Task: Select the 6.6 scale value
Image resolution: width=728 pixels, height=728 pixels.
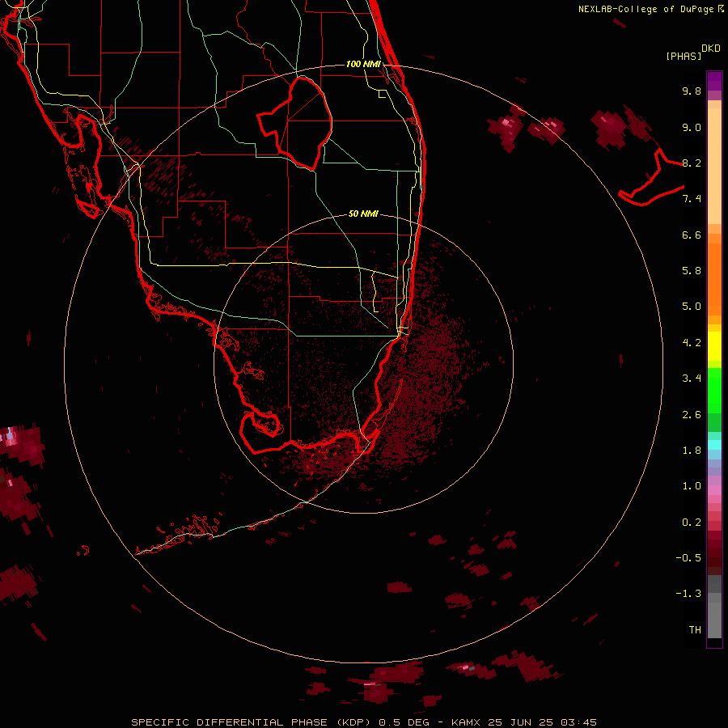Action: (x=692, y=235)
